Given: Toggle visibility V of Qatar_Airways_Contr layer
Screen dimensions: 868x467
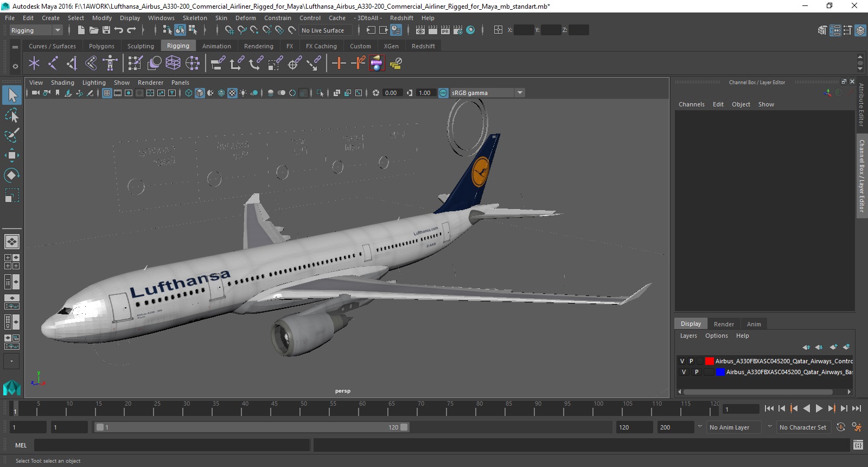Looking at the screenshot, I should [x=682, y=361].
